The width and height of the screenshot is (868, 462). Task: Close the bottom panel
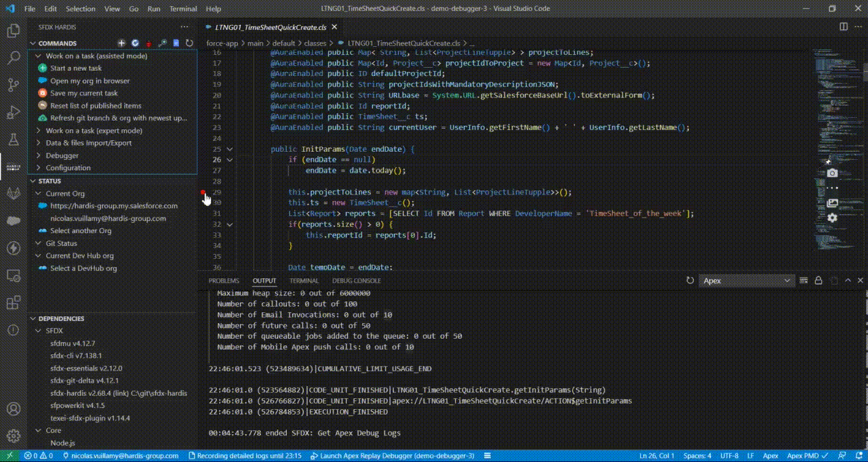(861, 280)
